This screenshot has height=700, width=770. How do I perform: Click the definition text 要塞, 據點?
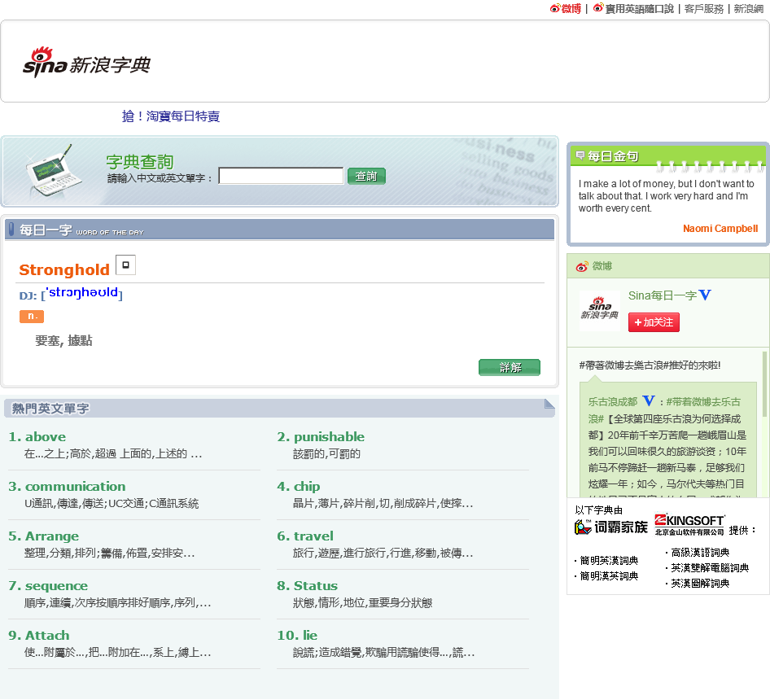point(63,340)
